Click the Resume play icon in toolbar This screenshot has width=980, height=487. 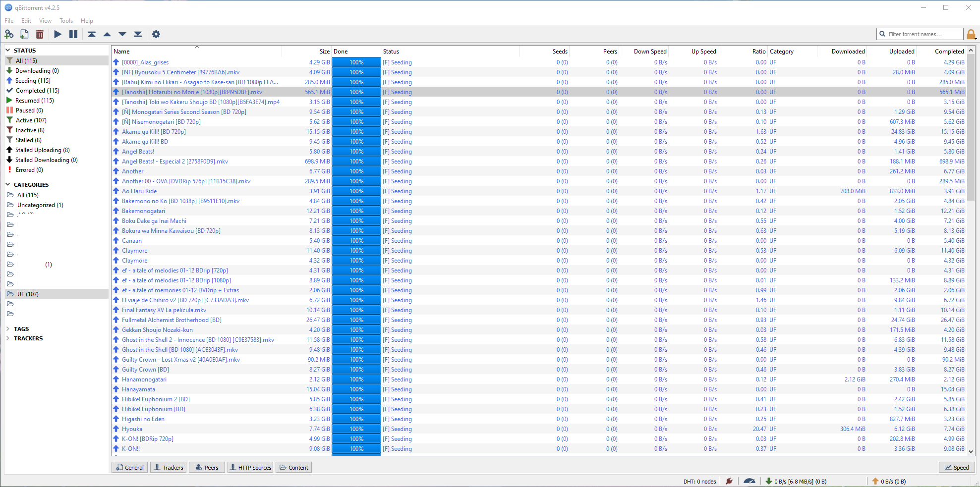58,34
